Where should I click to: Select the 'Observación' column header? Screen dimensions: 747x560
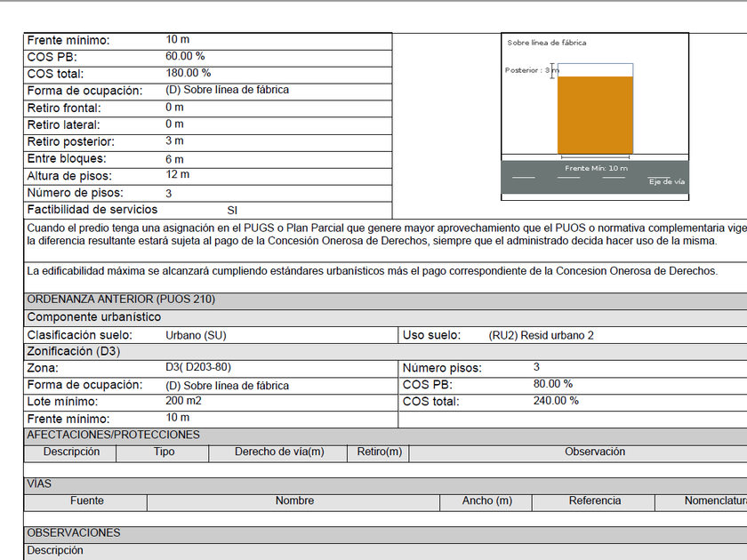(x=594, y=452)
